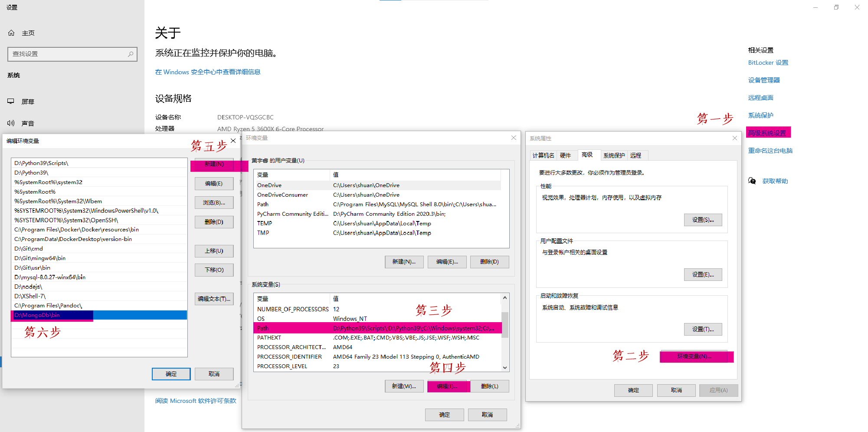
Task: Open 用户配置文件 settings with 设置(E)...
Action: pos(703,275)
